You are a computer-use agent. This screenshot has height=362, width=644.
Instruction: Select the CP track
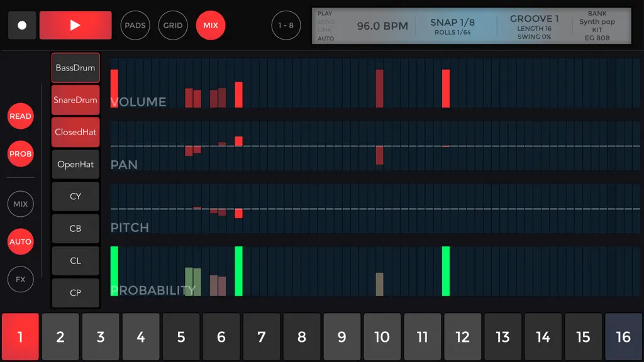(75, 293)
